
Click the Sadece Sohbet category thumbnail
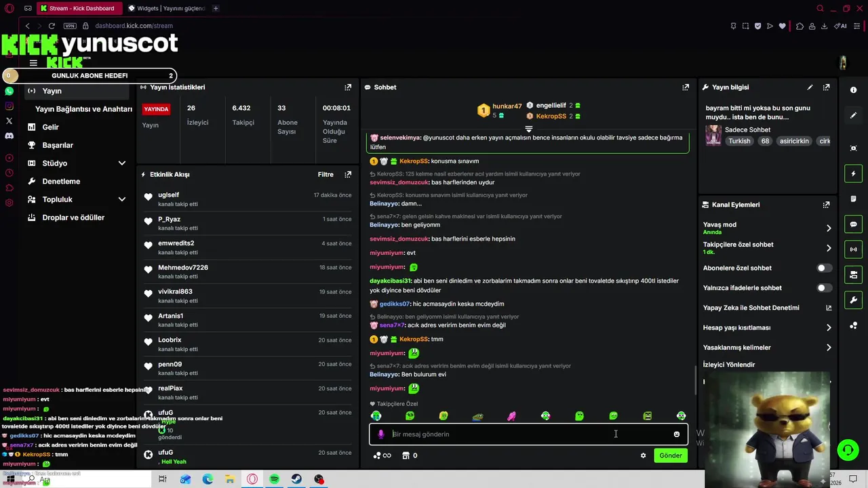tap(713, 135)
